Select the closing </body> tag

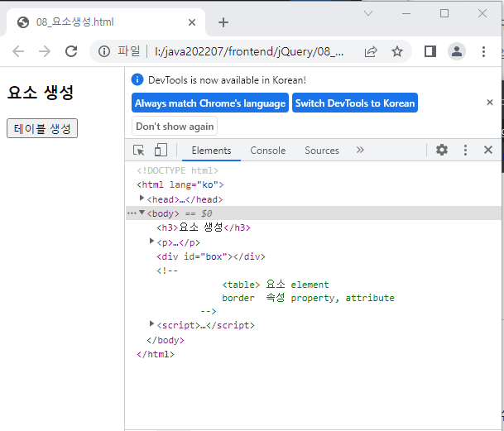pyautogui.click(x=166, y=340)
